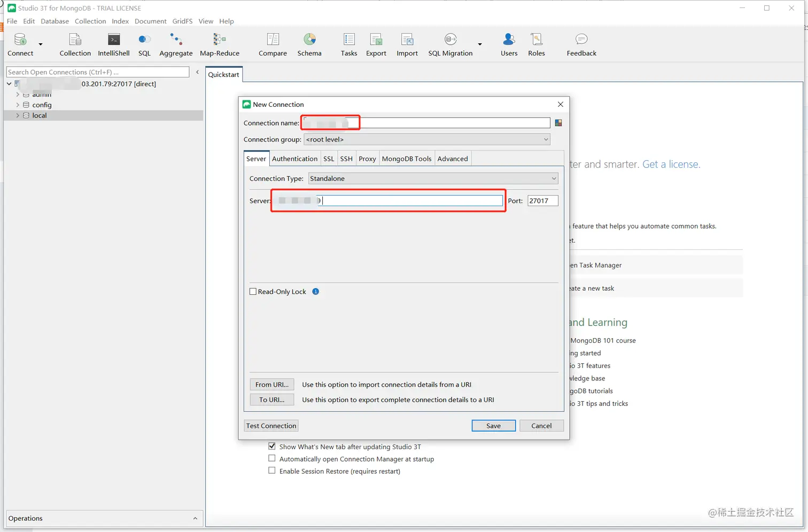Screen dimensions: 808x532
Task: Click the Test Connection button
Action: (x=271, y=426)
